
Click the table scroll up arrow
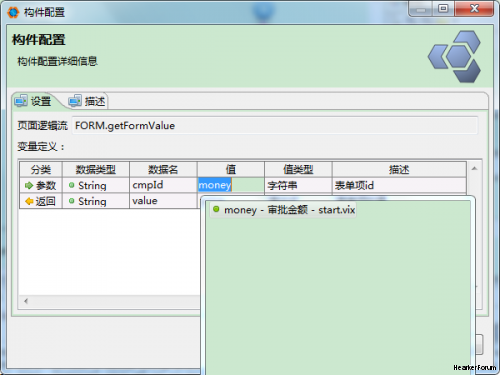tap(474, 169)
